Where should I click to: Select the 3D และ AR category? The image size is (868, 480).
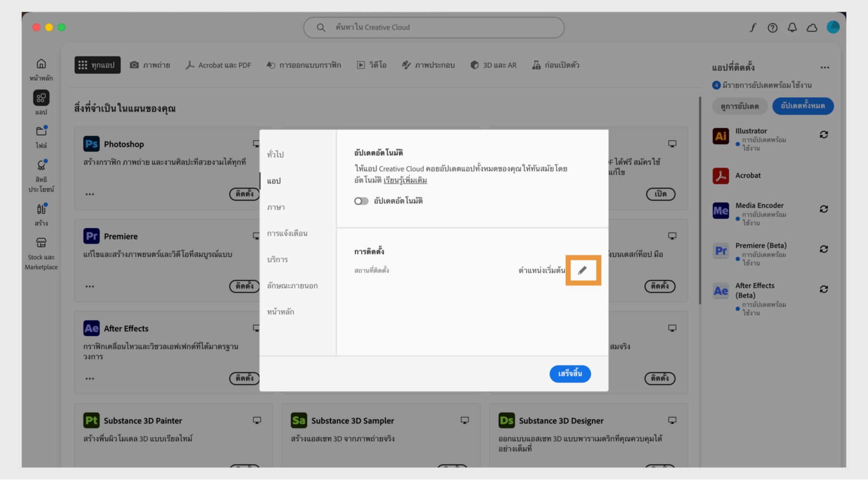493,65
